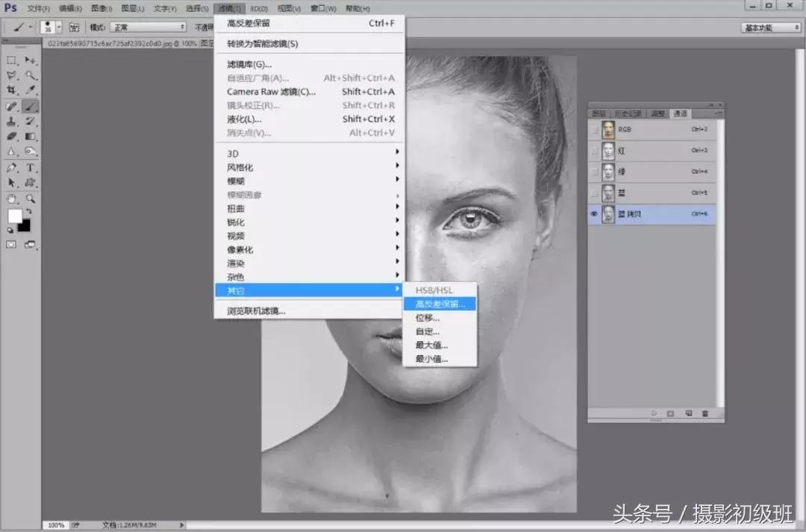Image resolution: width=806 pixels, height=532 pixels.
Task: Choose 高反差保留... in the submenu
Action: click(440, 304)
